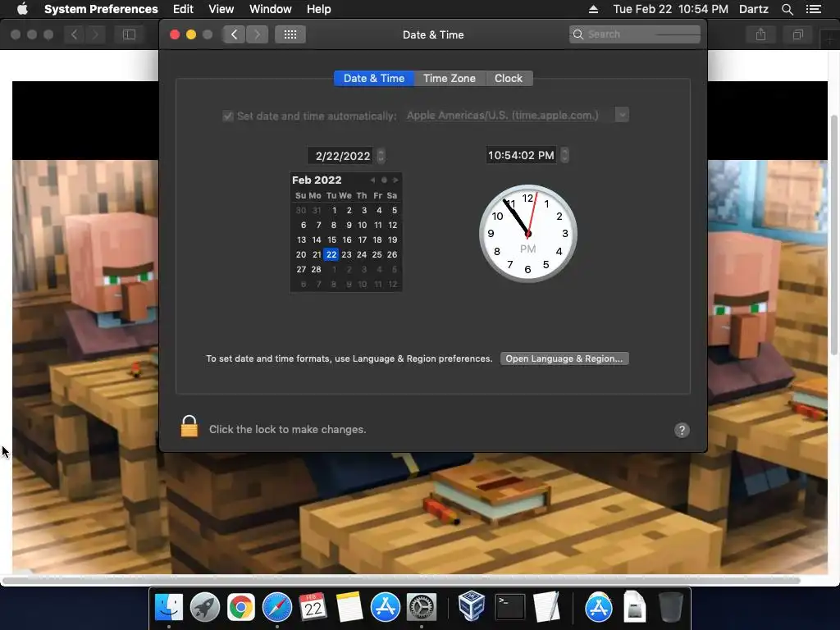Click the analog clock face
The width and height of the screenshot is (840, 630).
tap(527, 234)
